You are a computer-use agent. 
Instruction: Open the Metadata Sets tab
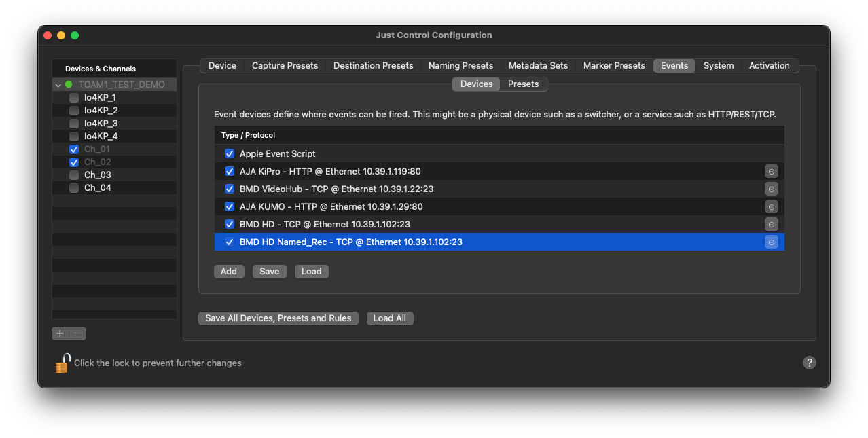[x=538, y=66]
